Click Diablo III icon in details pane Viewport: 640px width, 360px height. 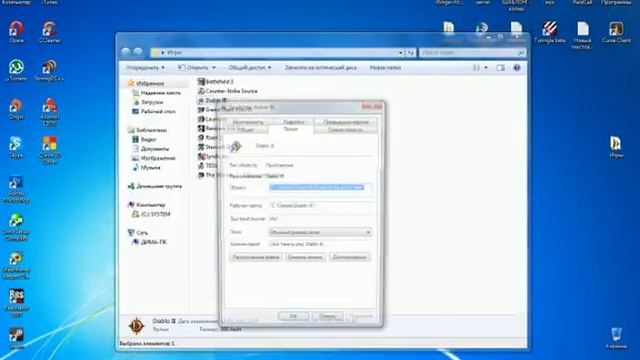pos(136,326)
